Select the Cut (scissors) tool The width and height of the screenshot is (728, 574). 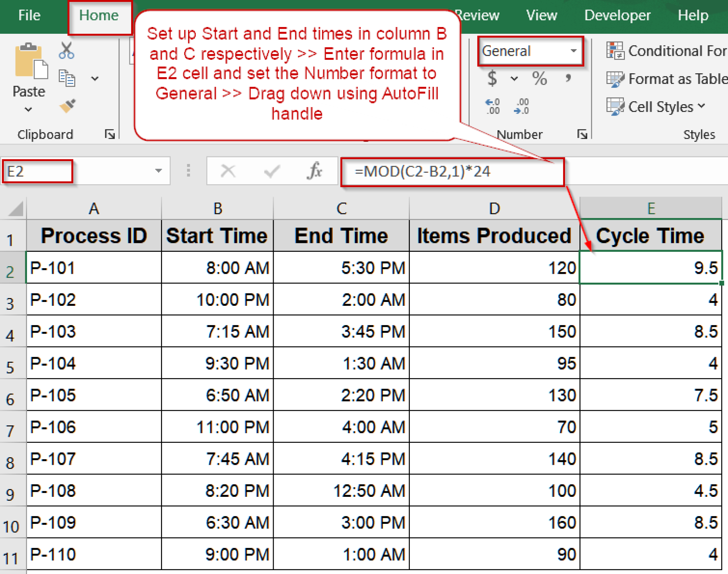(x=66, y=51)
